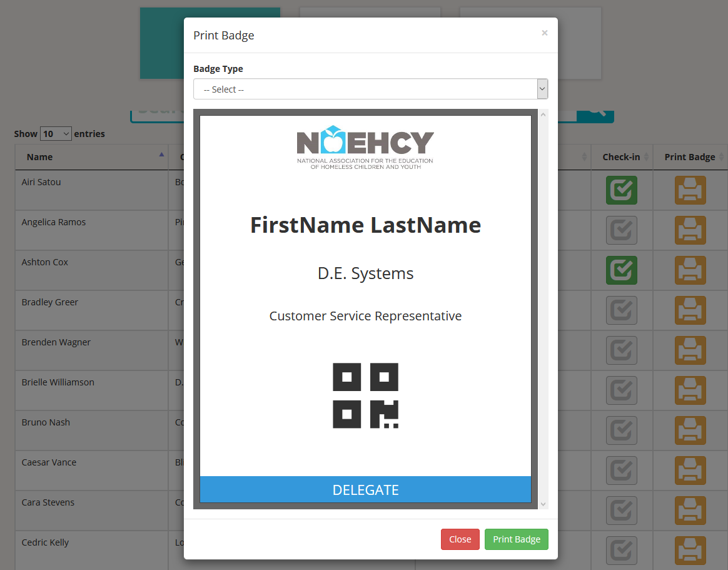The height and width of the screenshot is (570, 728).
Task: Open the Show entries count dropdown
Action: pos(56,134)
